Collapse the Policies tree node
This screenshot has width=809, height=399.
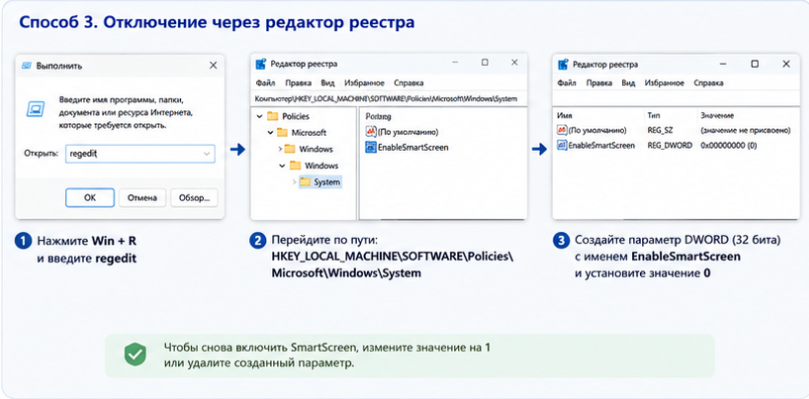click(x=259, y=117)
